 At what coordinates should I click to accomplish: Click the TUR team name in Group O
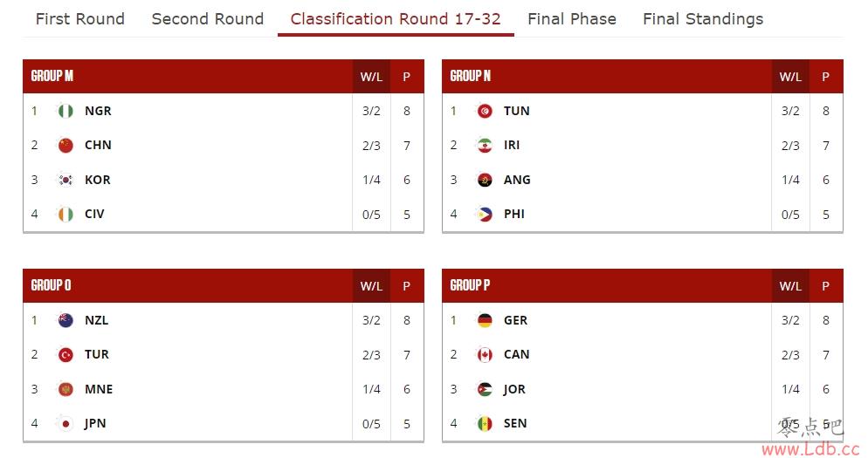coord(97,354)
